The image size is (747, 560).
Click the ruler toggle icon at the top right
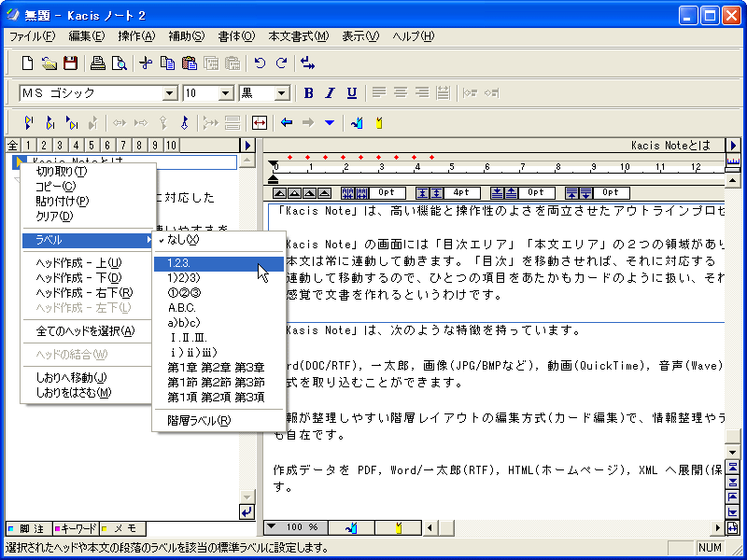tap(733, 162)
